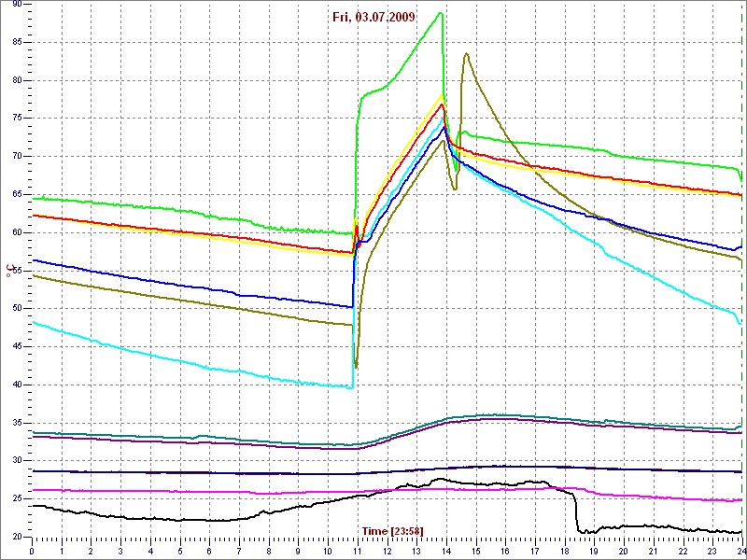Click hour '1' on the time axis
747x560 pixels.
click(x=62, y=550)
